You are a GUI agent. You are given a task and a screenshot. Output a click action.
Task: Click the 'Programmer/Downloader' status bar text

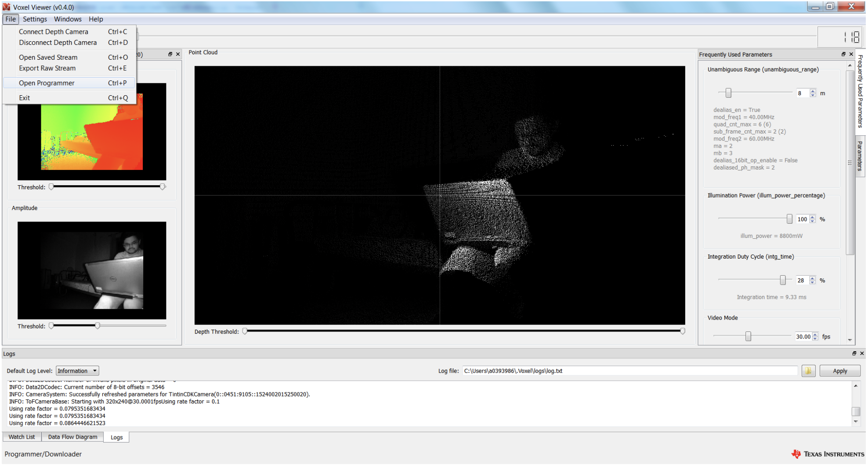click(43, 454)
